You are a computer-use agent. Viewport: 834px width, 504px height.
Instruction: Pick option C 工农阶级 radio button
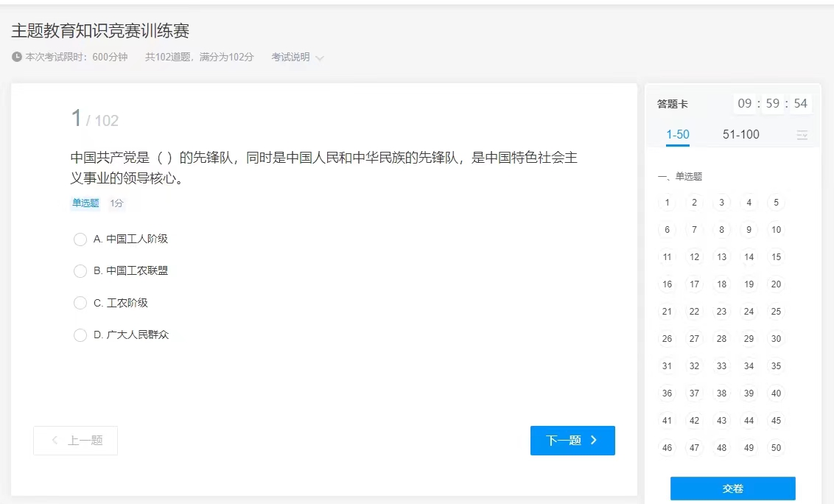pyautogui.click(x=80, y=303)
